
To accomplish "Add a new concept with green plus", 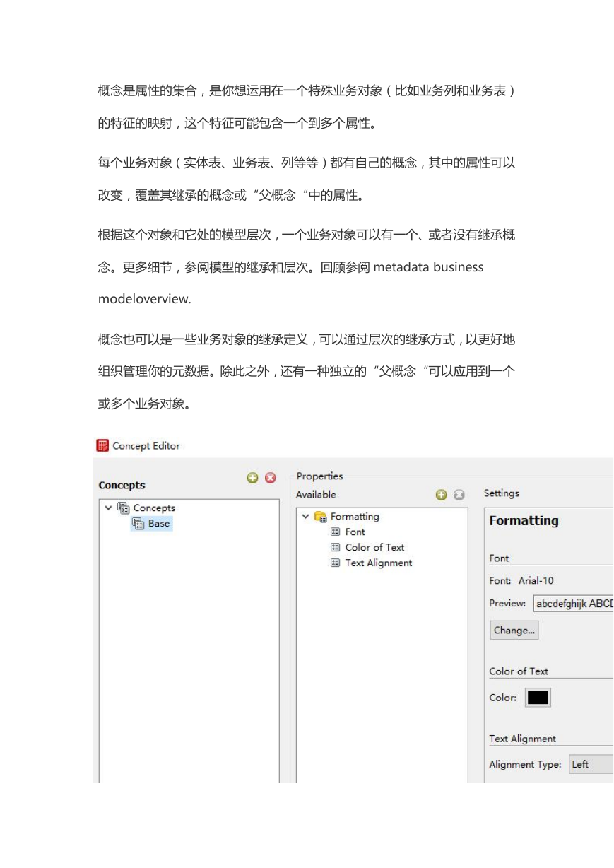I will [x=252, y=479].
